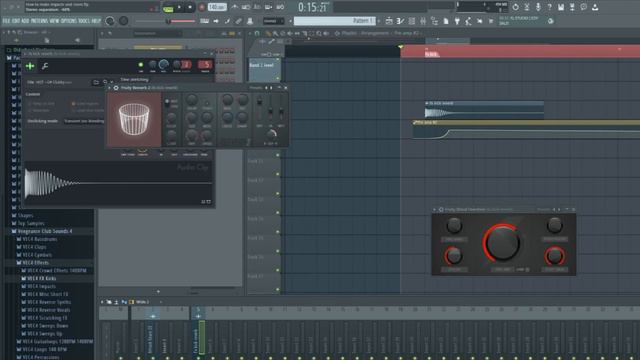
Task: Toggle wait for input icon
Action: tap(246, 7)
